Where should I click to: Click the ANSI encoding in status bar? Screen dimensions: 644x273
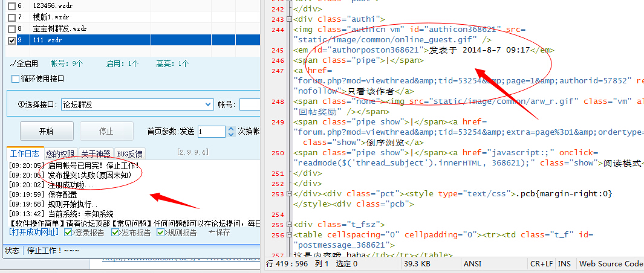(x=472, y=263)
